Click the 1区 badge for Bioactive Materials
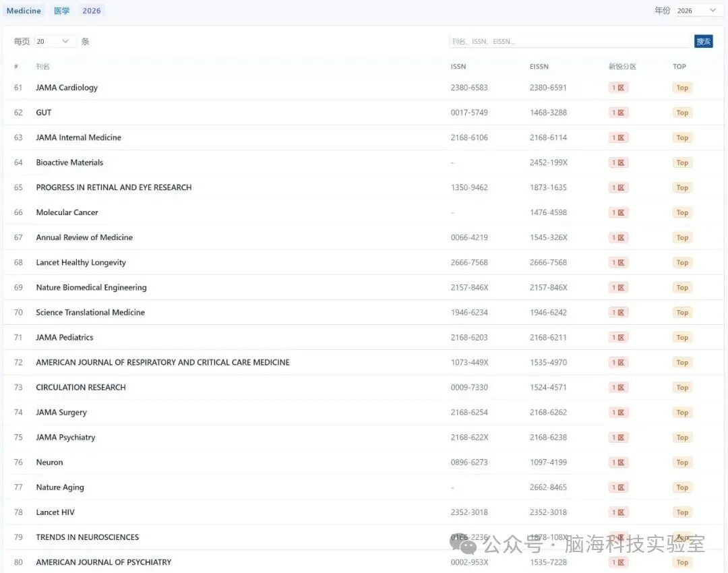The image size is (728, 573). 618,162
